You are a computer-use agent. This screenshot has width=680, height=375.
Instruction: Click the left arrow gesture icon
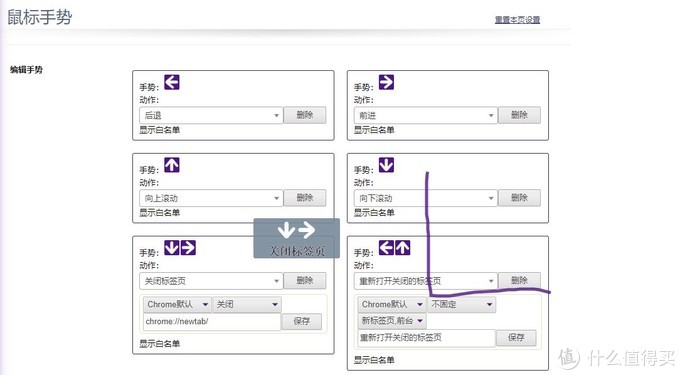[172, 82]
